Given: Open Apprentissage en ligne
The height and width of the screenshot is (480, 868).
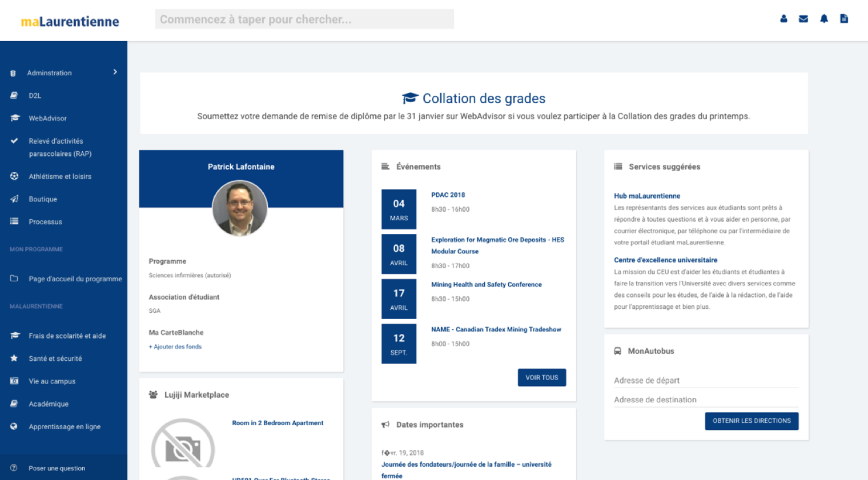Looking at the screenshot, I should pyautogui.click(x=63, y=426).
